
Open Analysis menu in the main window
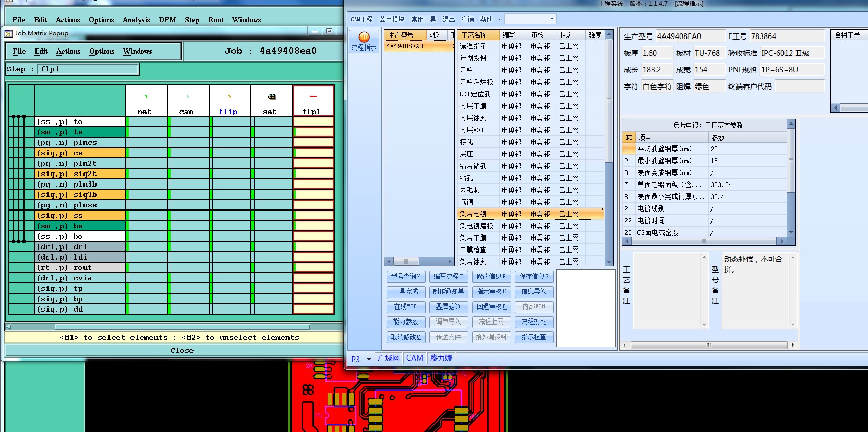tap(136, 20)
